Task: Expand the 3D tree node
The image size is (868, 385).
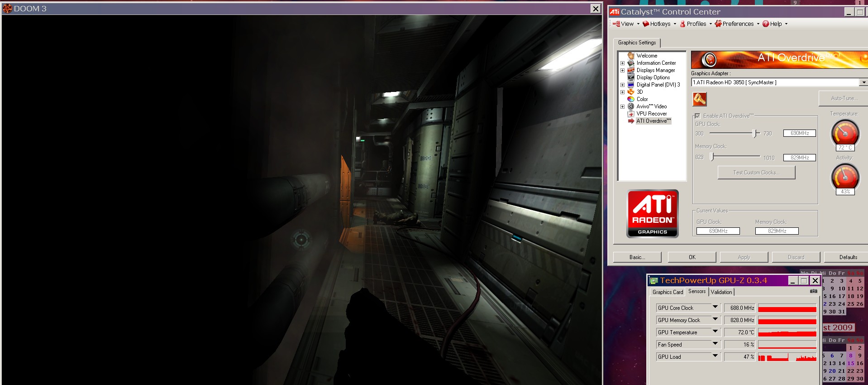Action: point(622,92)
